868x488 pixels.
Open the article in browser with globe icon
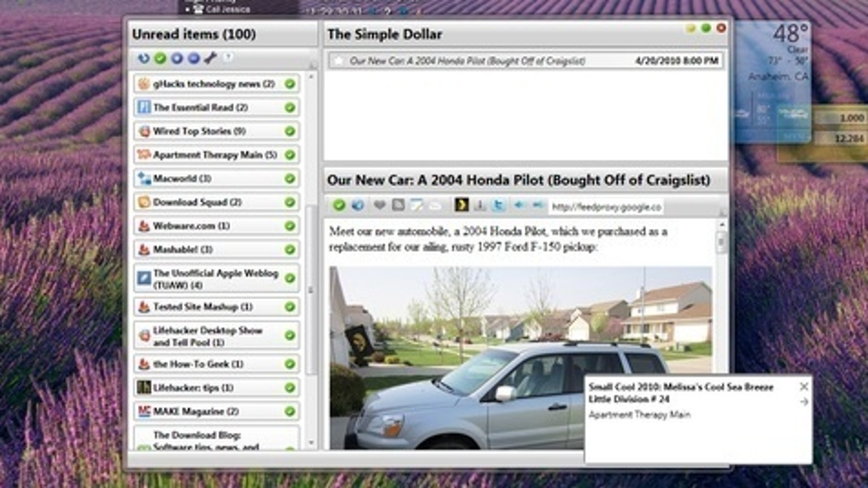tap(358, 205)
